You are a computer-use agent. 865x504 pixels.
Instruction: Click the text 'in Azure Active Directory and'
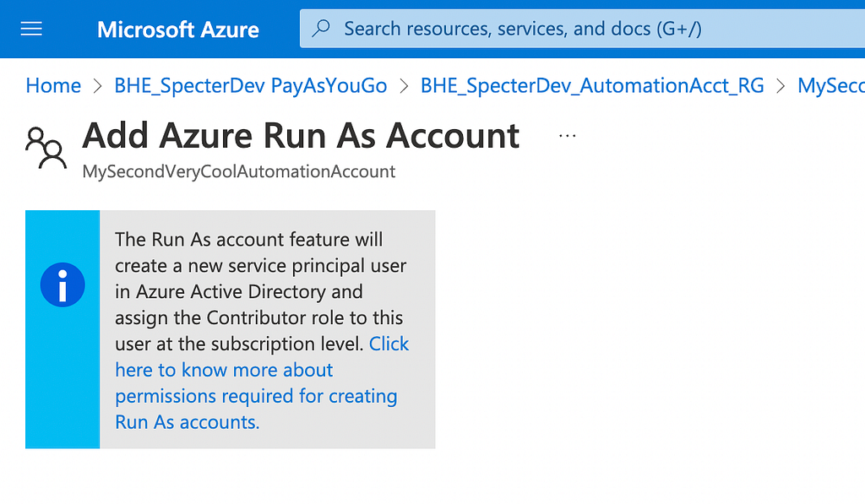click(x=239, y=292)
